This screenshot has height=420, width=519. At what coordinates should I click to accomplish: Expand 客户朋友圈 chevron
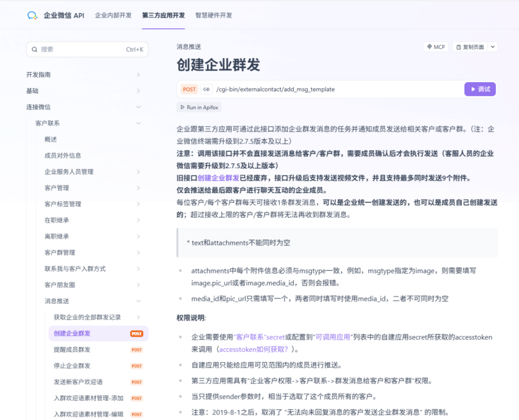[x=138, y=285]
